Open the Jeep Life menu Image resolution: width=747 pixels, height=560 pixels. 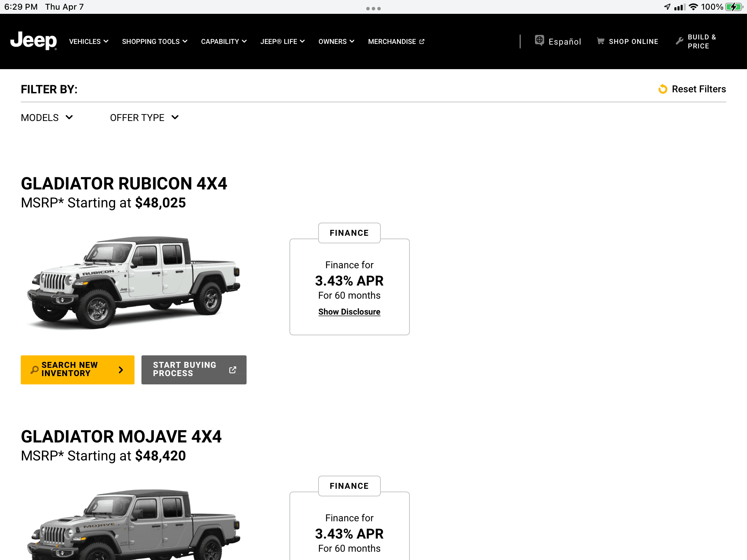(283, 41)
